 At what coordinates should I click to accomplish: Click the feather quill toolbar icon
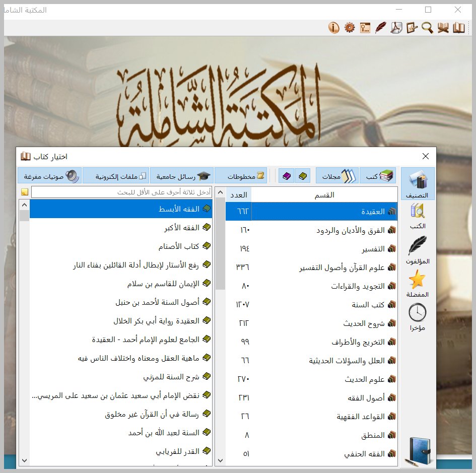point(381,28)
